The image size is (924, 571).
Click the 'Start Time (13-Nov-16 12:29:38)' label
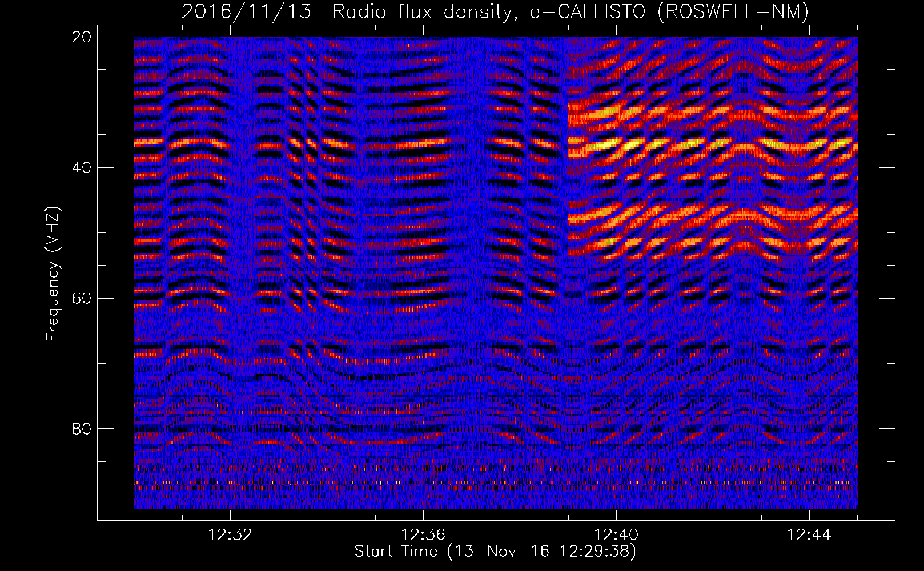pos(495,552)
